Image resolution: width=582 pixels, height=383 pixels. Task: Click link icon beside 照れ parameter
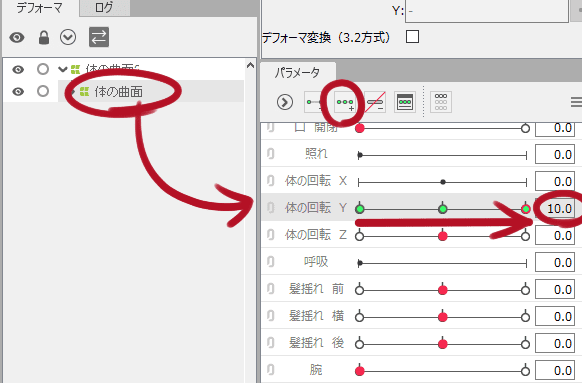pos(271,154)
